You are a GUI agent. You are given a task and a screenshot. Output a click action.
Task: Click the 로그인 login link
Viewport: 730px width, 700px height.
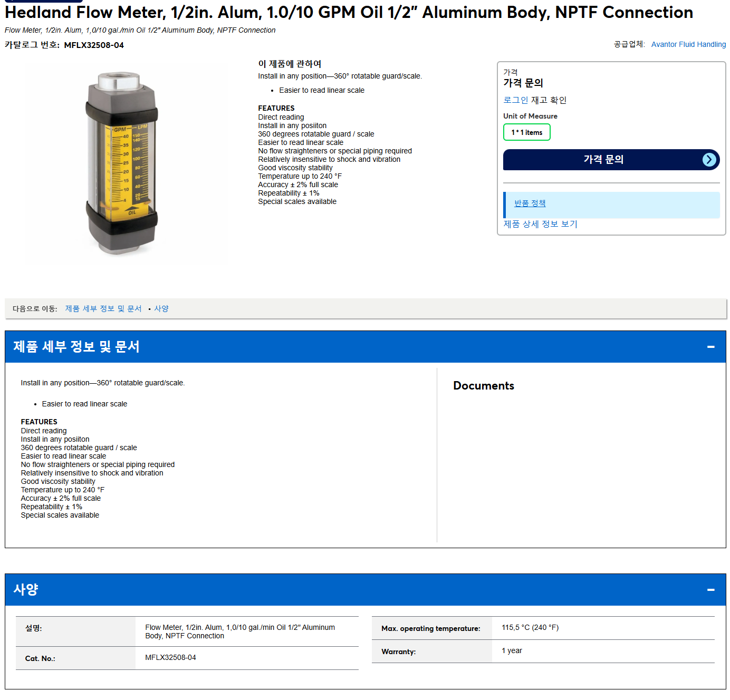pos(515,100)
